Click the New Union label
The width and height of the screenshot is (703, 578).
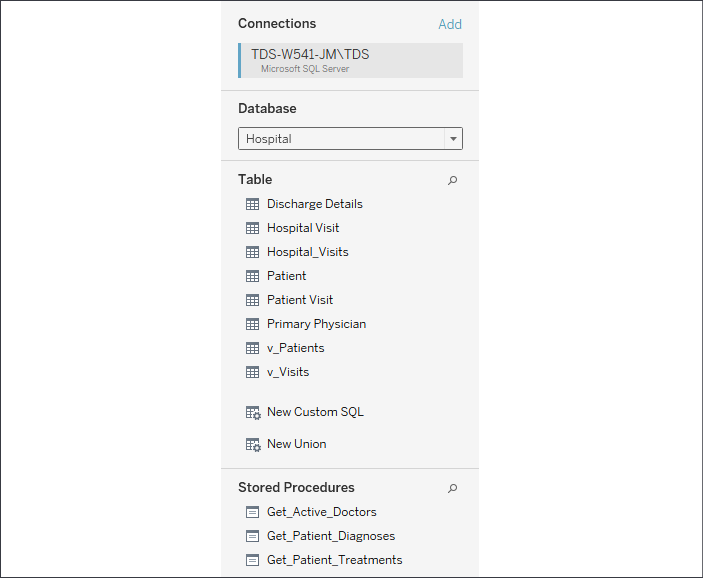coord(296,444)
